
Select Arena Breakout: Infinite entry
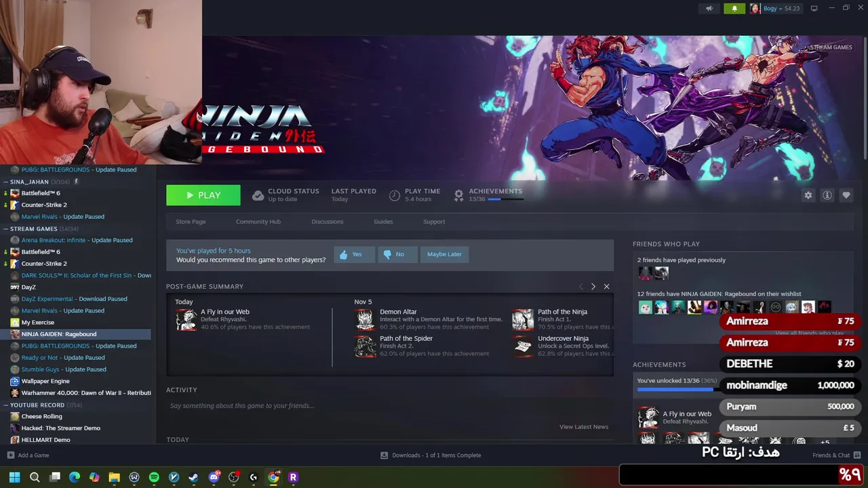pyautogui.click(x=76, y=240)
